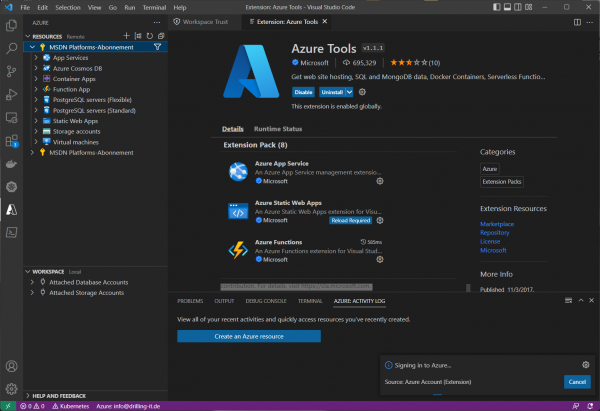Open Run and Debug view
The height and width of the screenshot is (411, 600).
click(11, 95)
